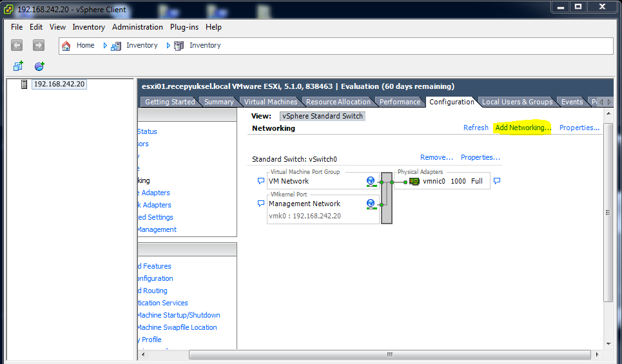This screenshot has width=622, height=364.
Task: Open Virtual Machine Startup/Shutdown link
Action: [179, 315]
